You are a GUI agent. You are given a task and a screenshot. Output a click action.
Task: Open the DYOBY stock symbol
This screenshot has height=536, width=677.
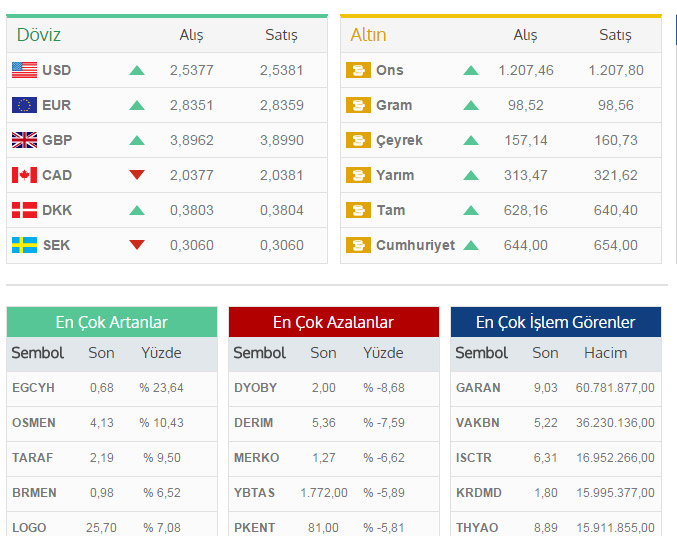(255, 388)
